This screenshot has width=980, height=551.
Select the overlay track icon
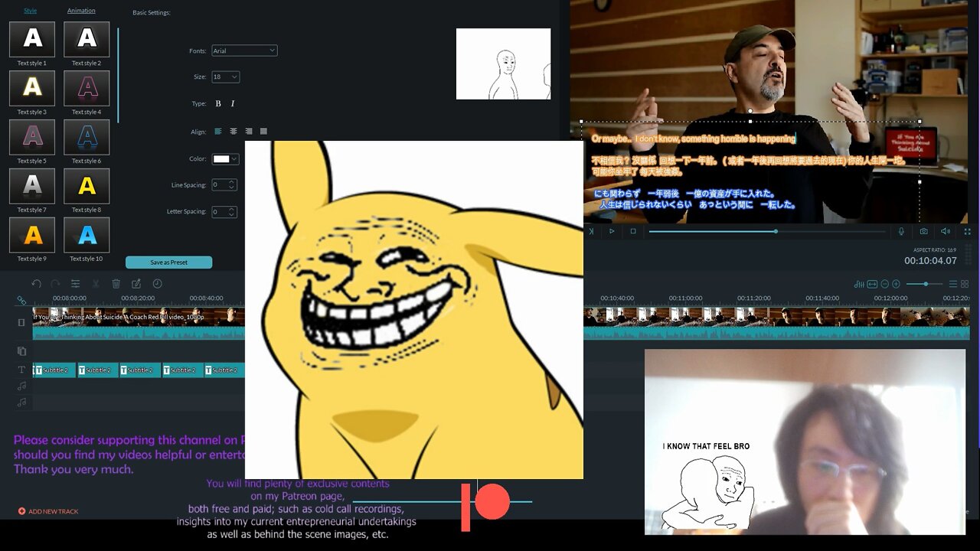click(21, 351)
